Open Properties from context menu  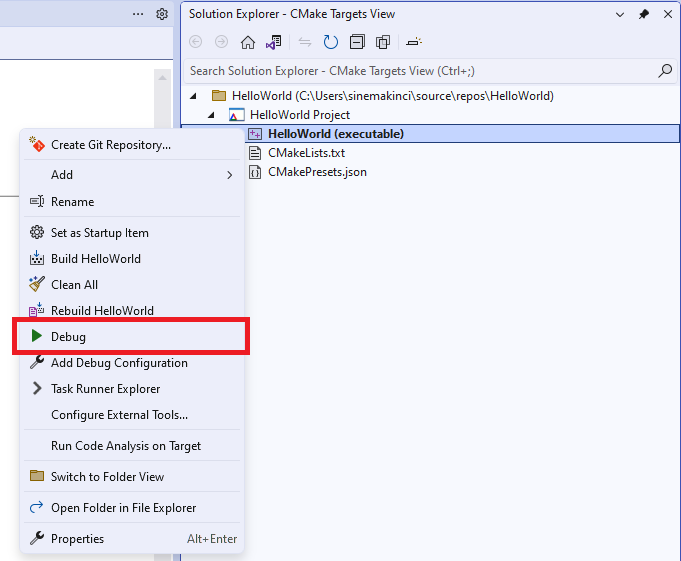132,538
